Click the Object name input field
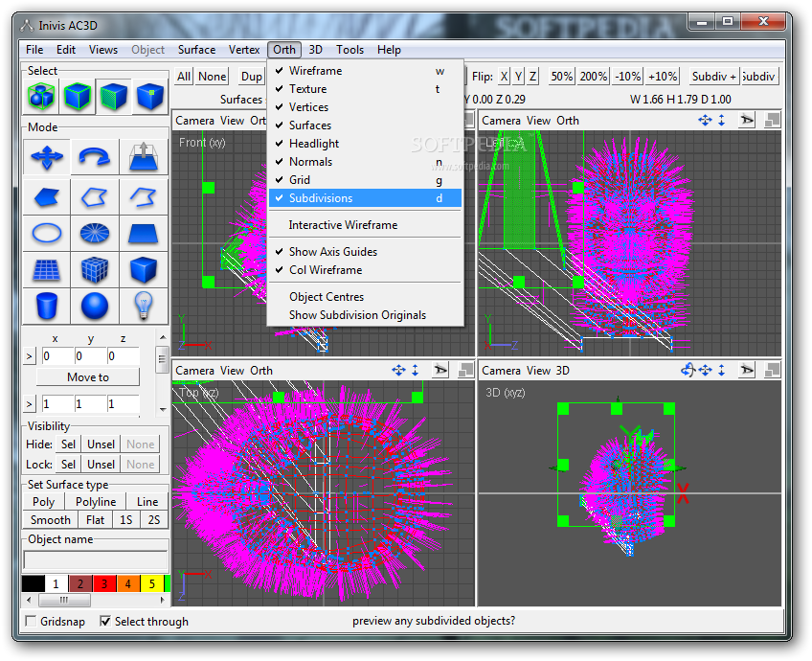The height and width of the screenshot is (661, 812). point(96,560)
